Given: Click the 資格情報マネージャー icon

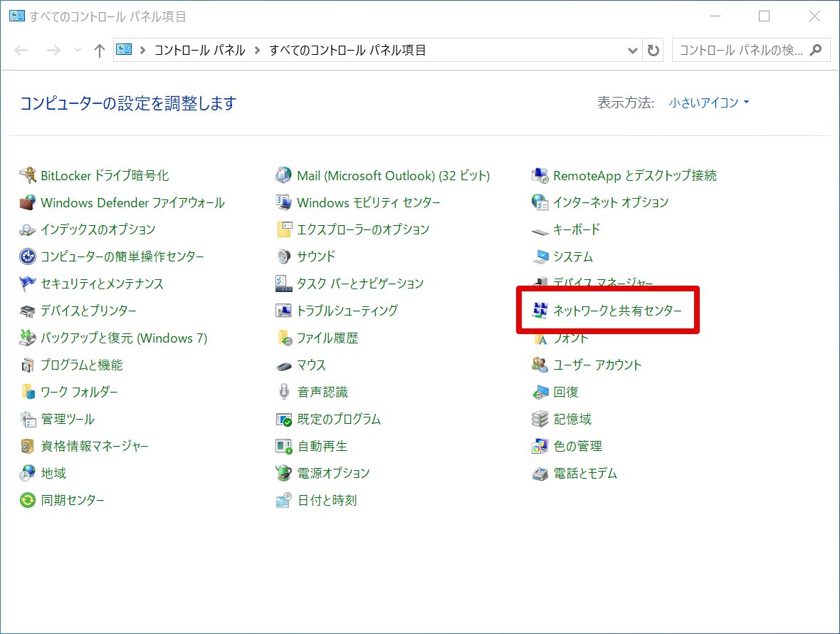Looking at the screenshot, I should [27, 446].
